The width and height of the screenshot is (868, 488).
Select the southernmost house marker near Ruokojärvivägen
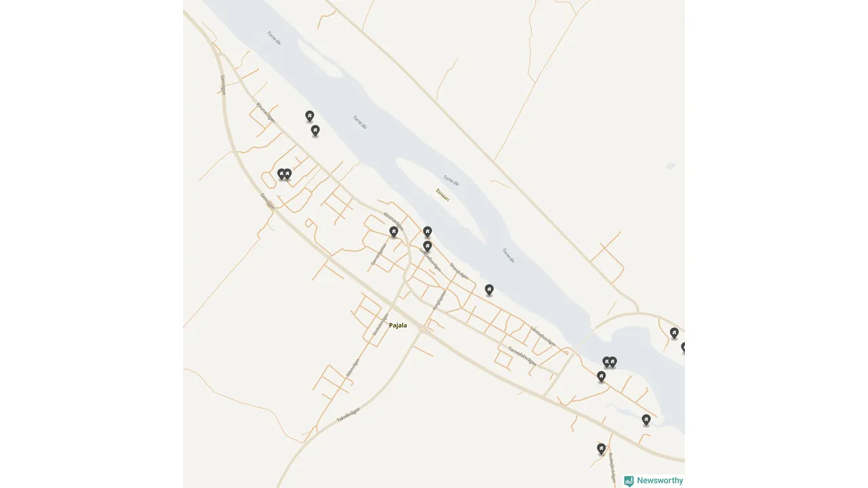point(601,449)
